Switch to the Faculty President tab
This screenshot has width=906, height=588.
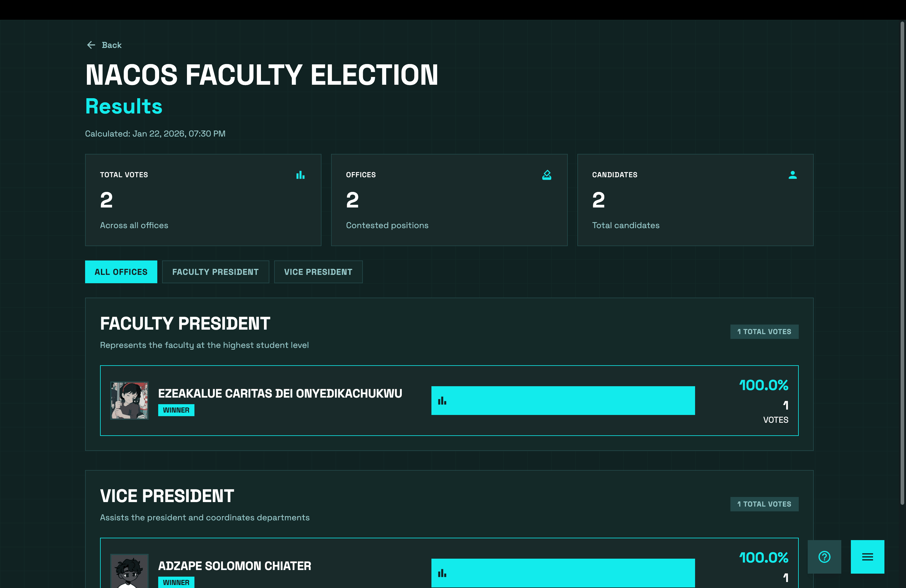tap(215, 272)
